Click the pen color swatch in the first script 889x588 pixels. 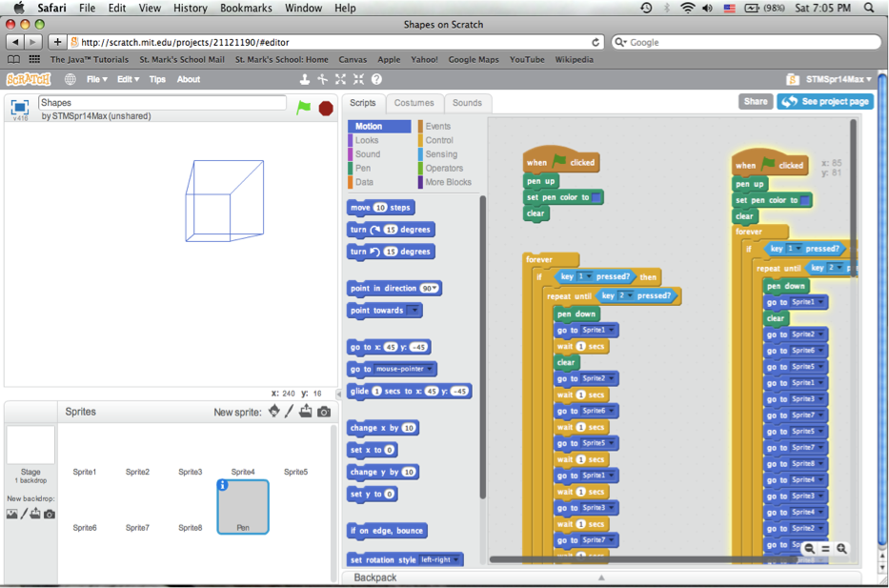coord(596,198)
